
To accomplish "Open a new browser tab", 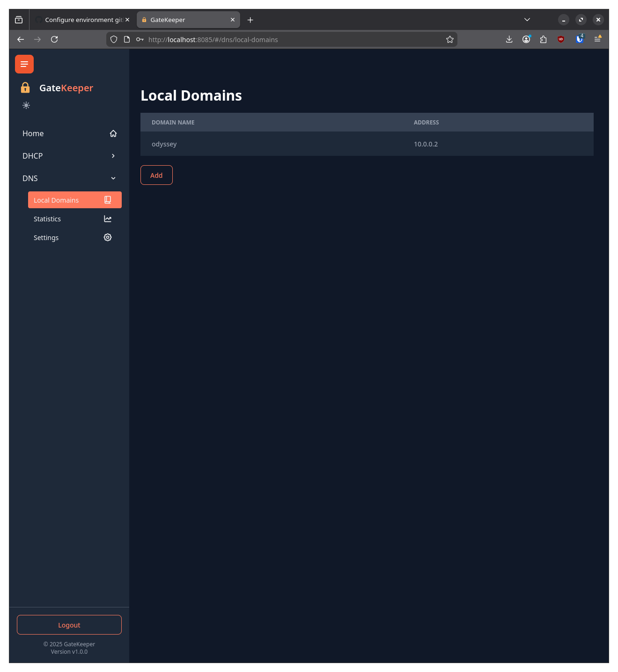I will click(250, 20).
